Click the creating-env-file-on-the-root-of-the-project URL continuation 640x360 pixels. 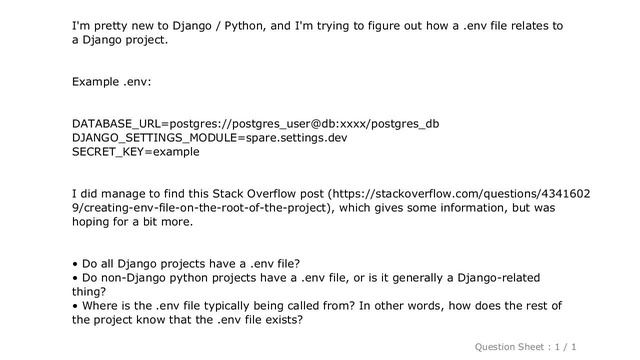200,208
